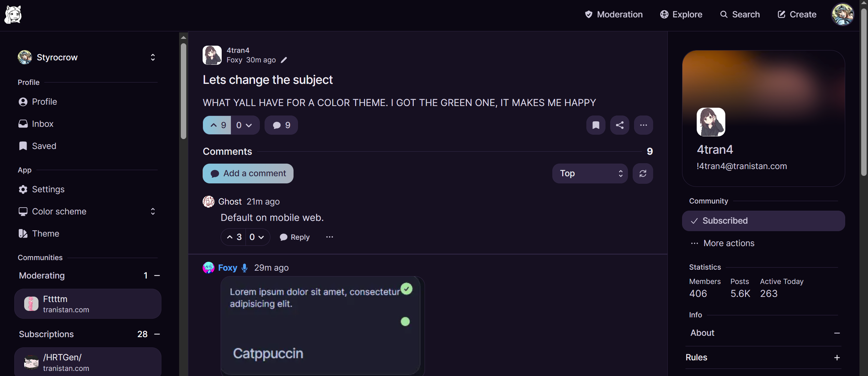Click the share icon on the post
The height and width of the screenshot is (376, 868).
click(x=619, y=125)
